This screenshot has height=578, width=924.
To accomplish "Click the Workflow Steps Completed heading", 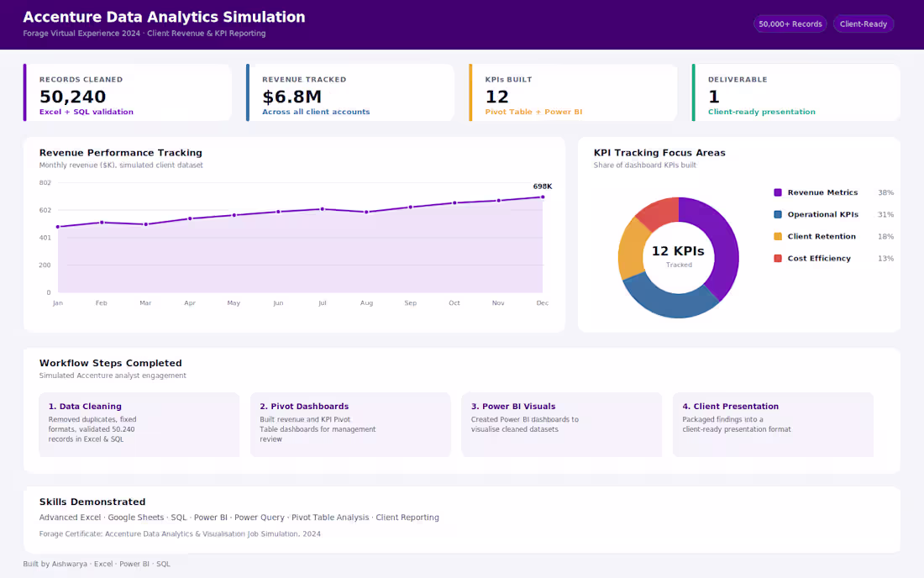I will [x=111, y=363].
